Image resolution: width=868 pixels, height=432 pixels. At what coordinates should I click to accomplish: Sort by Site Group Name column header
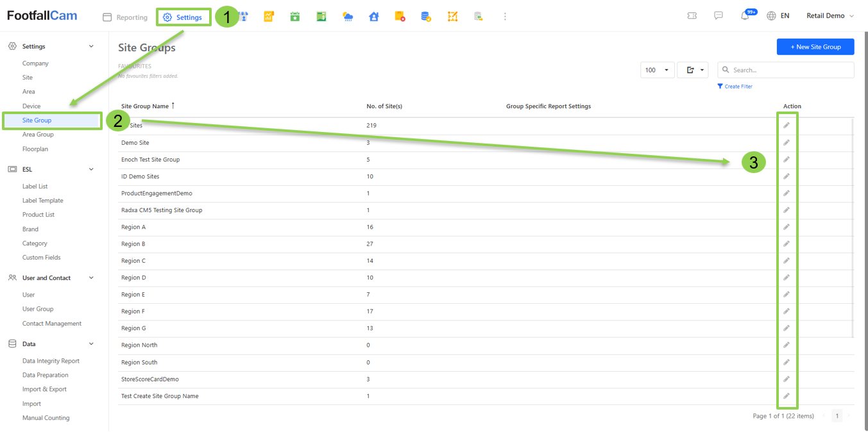[145, 106]
